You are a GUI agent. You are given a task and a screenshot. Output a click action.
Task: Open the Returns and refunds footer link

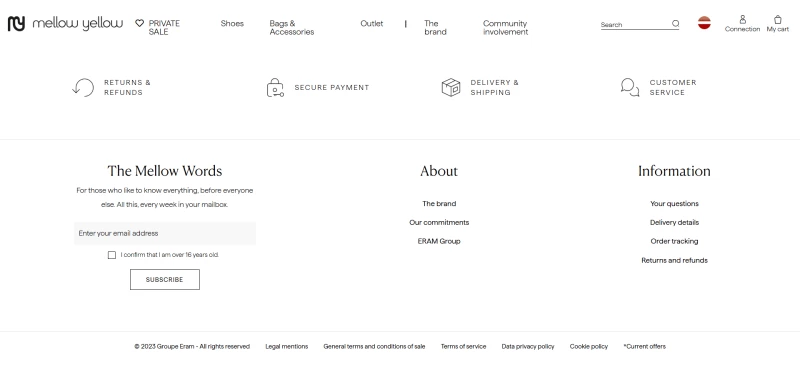[674, 260]
